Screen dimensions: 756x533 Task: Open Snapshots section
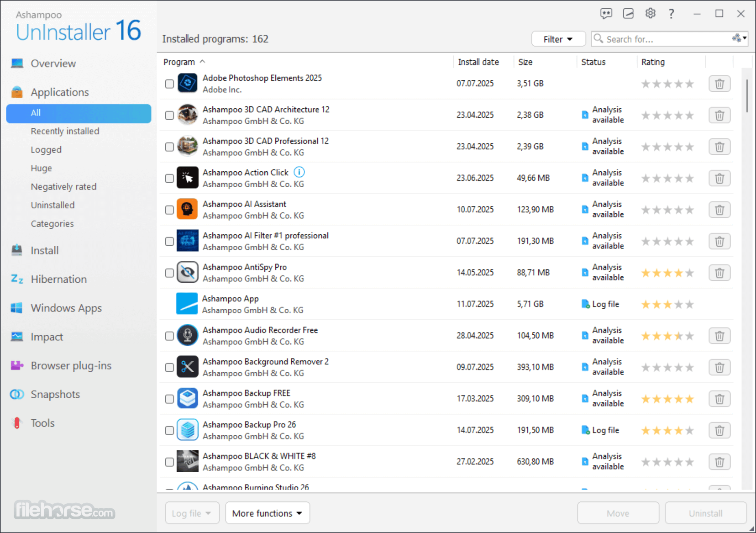tap(55, 394)
